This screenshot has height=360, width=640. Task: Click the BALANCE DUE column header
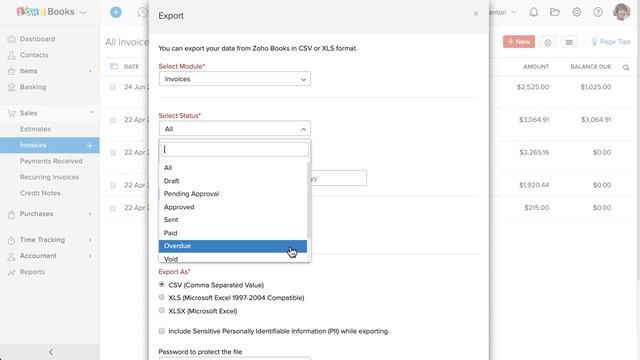[x=591, y=67]
